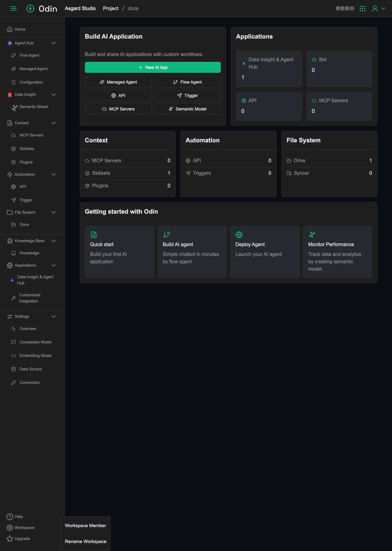Click the API globe icon in sidebar
Viewport: 392px width, 551px height.
point(13,187)
